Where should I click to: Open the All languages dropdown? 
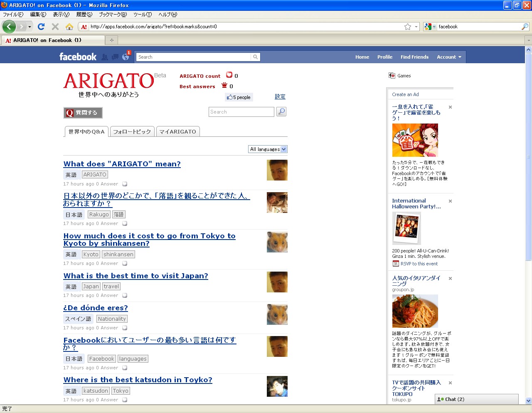point(268,149)
